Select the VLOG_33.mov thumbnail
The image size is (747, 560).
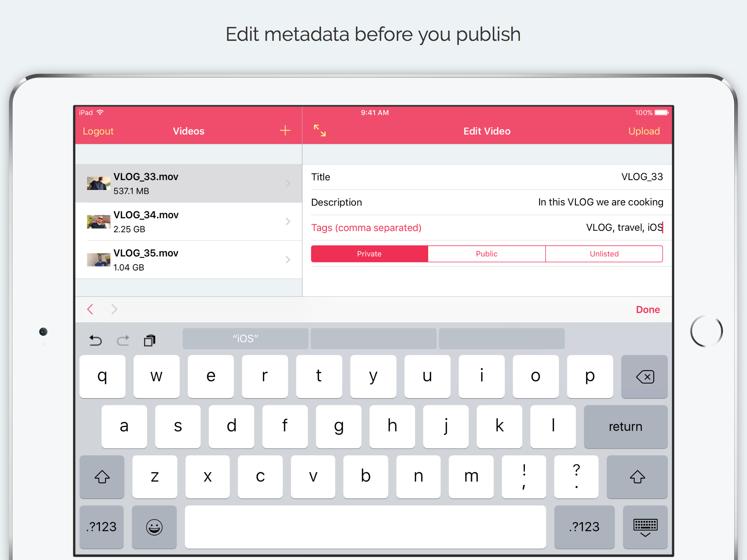(98, 183)
